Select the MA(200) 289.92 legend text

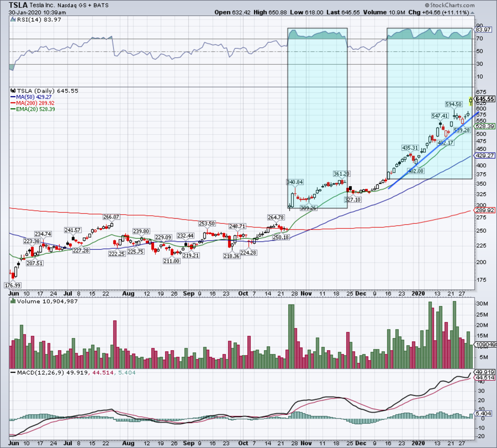point(35,103)
